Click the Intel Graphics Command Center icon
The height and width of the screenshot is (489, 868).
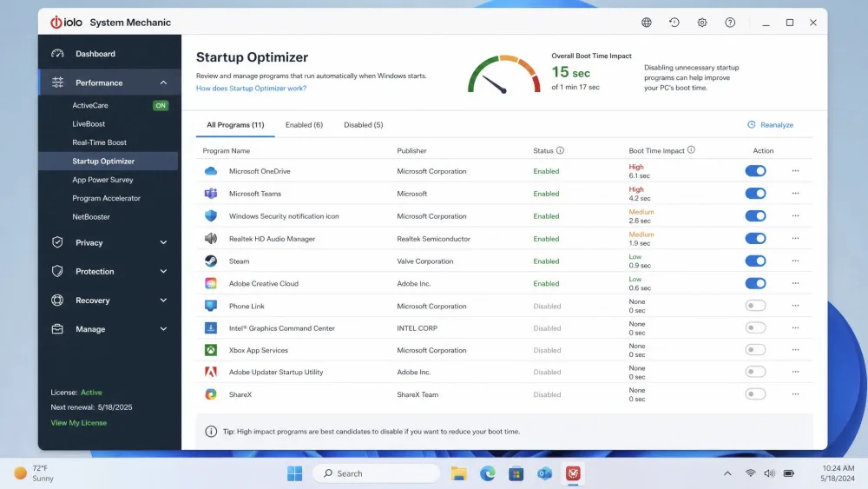(x=211, y=327)
